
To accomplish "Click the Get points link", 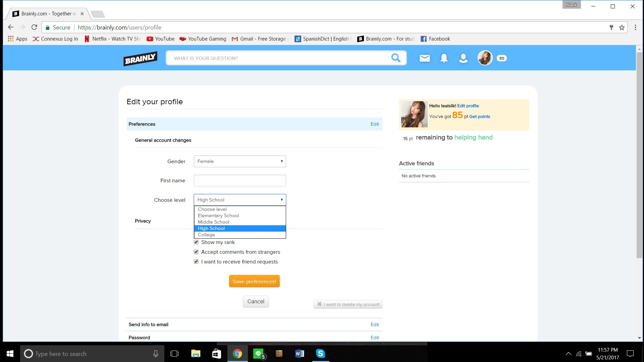I will tap(479, 117).
